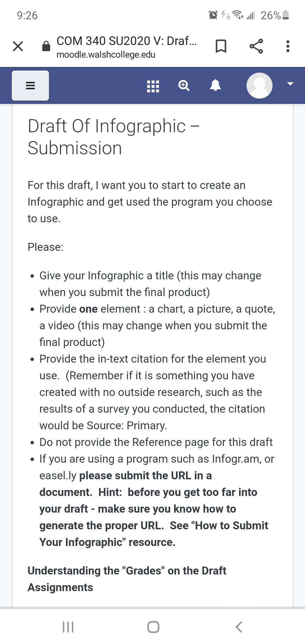Viewport: 305px width, 644px height.
Task: Tap the battery percentage status indicator
Action: coord(275,15)
